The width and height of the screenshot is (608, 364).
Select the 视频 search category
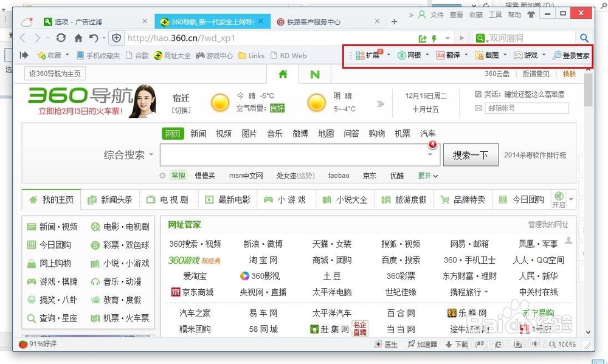click(224, 134)
